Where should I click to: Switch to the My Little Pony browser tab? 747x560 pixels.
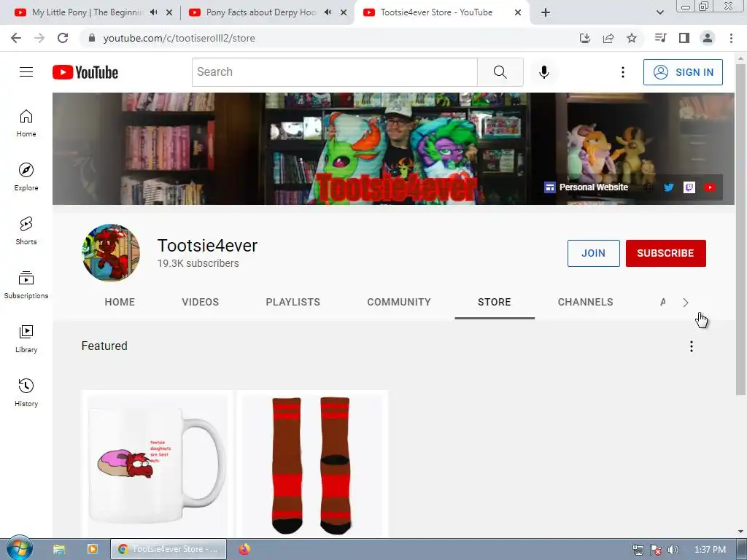[88, 12]
